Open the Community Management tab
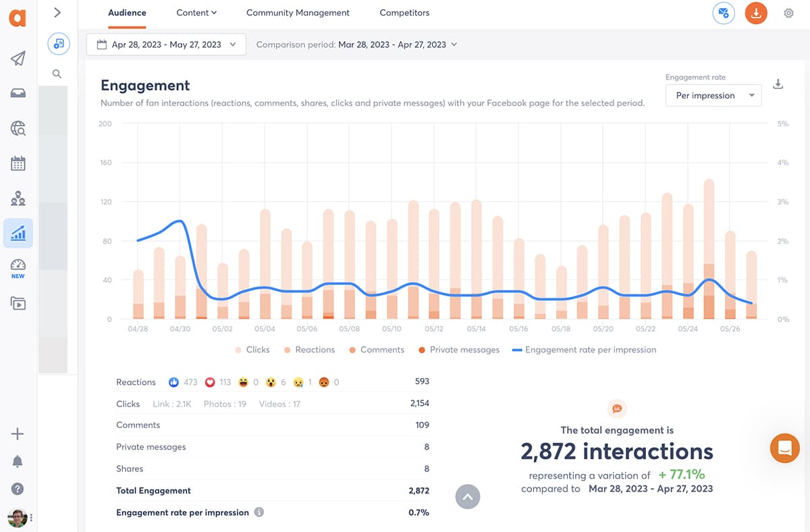The image size is (810, 532). [x=298, y=13]
